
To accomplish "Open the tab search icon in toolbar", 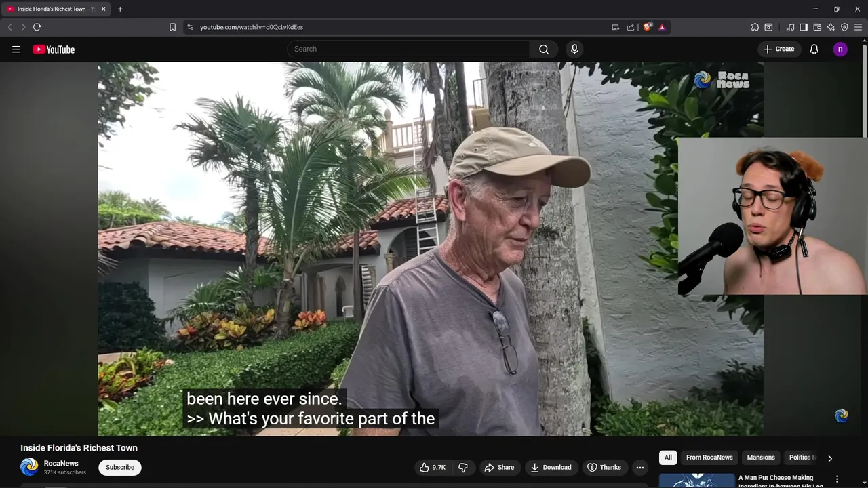I will click(768, 27).
